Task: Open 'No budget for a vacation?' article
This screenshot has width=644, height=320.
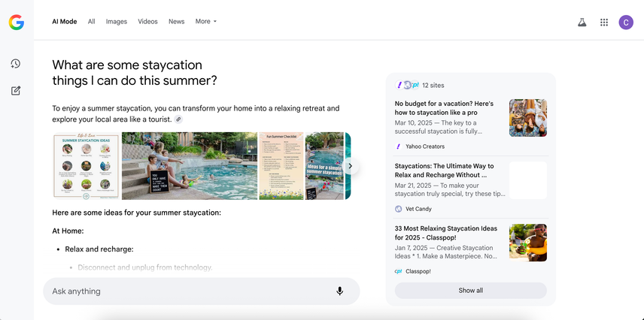Action: pyautogui.click(x=444, y=108)
